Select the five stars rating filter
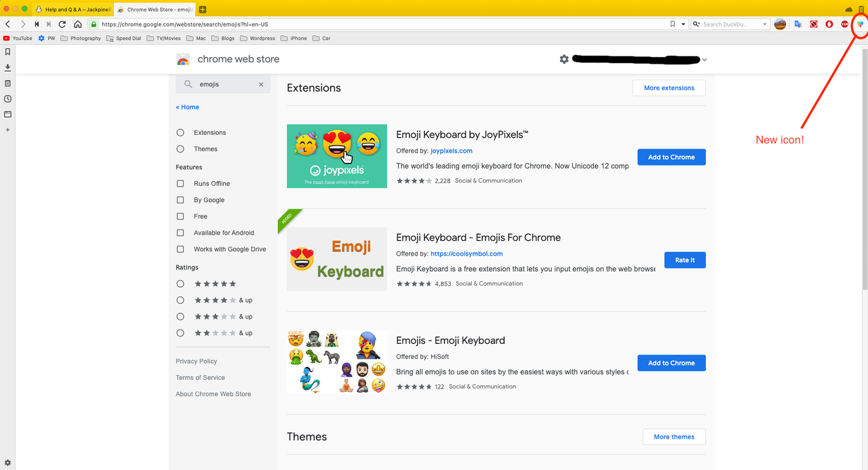This screenshot has width=868, height=470. pyautogui.click(x=180, y=284)
